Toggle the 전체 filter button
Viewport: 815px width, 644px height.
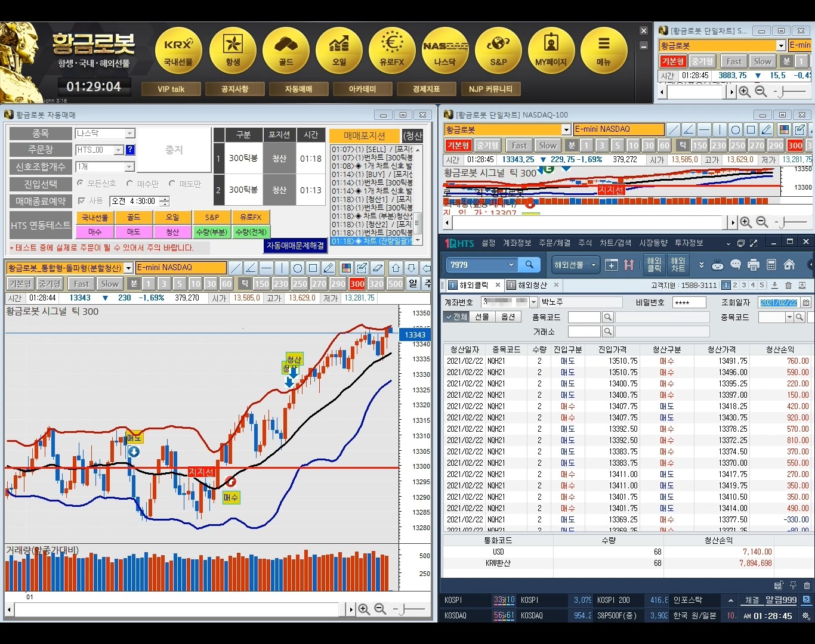tap(456, 317)
